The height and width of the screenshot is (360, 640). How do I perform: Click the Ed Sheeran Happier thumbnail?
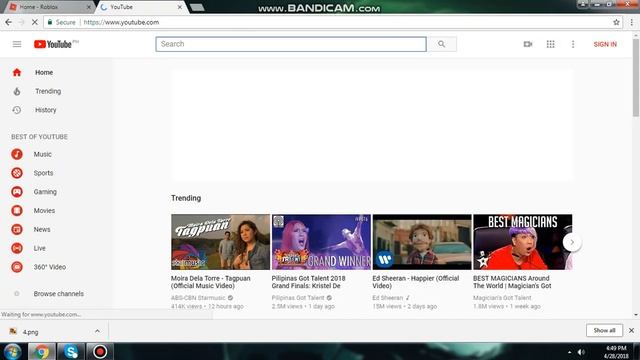click(422, 242)
